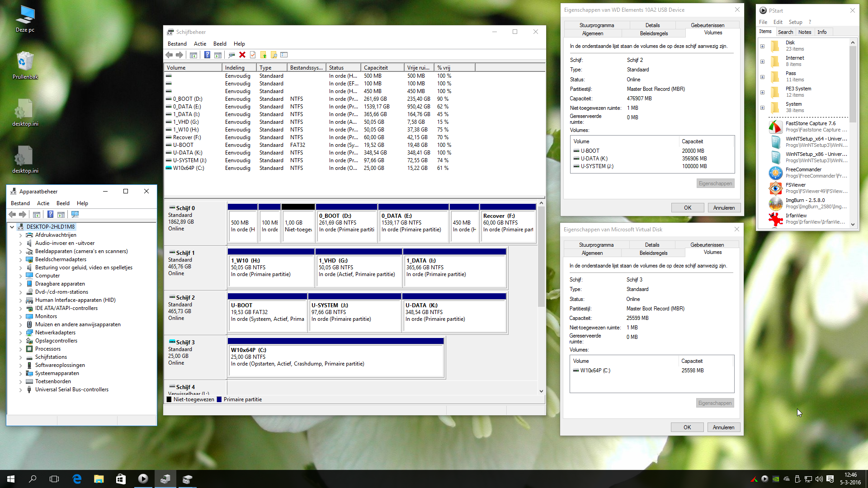868x488 pixels.
Task: Click the rescan disks icon in Schijfbeheer
Action: [231, 55]
